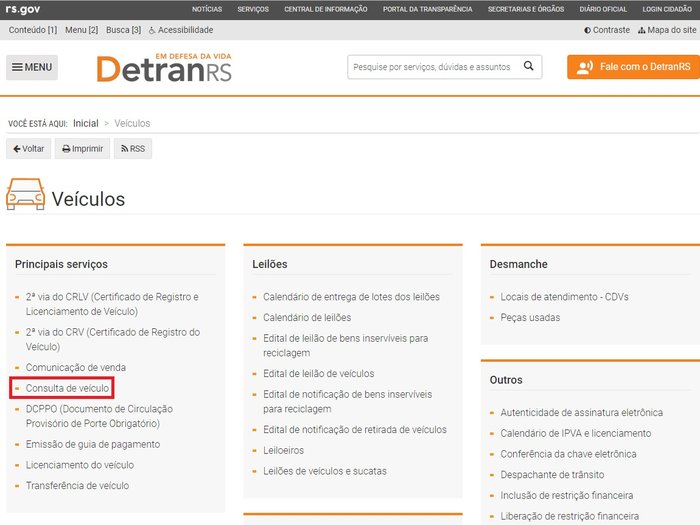Open Emissão de guia de pagamento
This screenshot has width=700, height=525.
point(93,444)
